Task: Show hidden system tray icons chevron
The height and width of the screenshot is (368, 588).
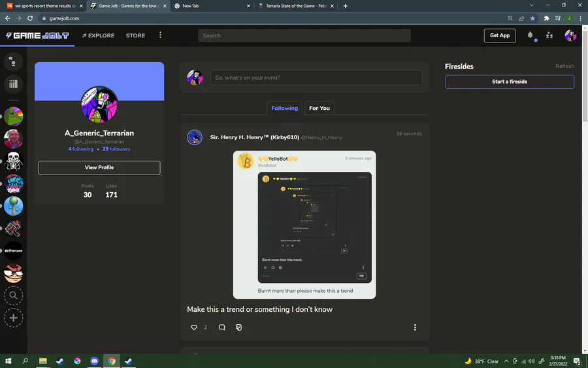Action: [506, 361]
